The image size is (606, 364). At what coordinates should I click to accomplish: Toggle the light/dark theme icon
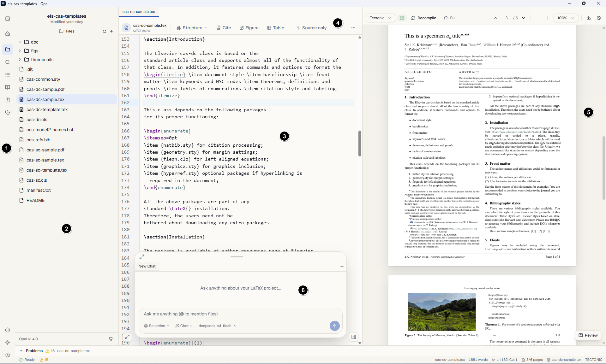point(8,343)
